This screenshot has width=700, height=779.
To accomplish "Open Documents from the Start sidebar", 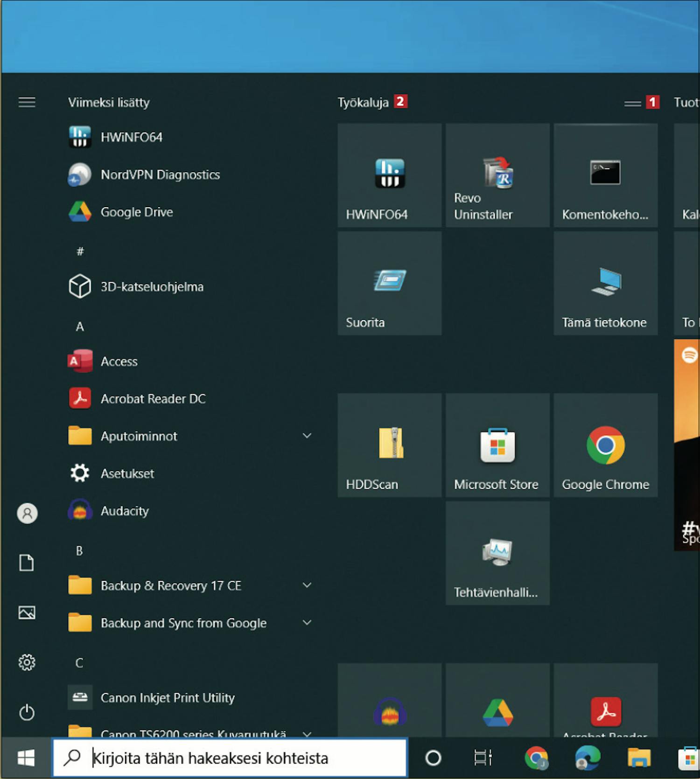I will (27, 563).
